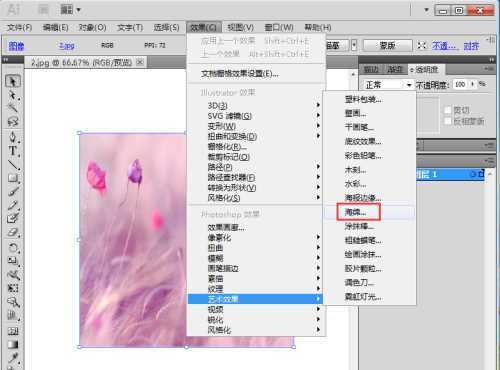Image resolution: width=500 pixels, height=370 pixels.
Task: Close the 2.jpg document tab
Action: [x=140, y=62]
